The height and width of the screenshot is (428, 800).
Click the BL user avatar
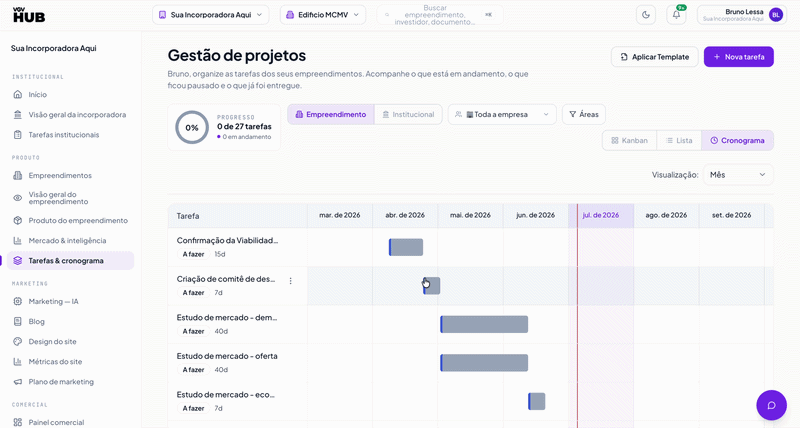pyautogui.click(x=776, y=15)
